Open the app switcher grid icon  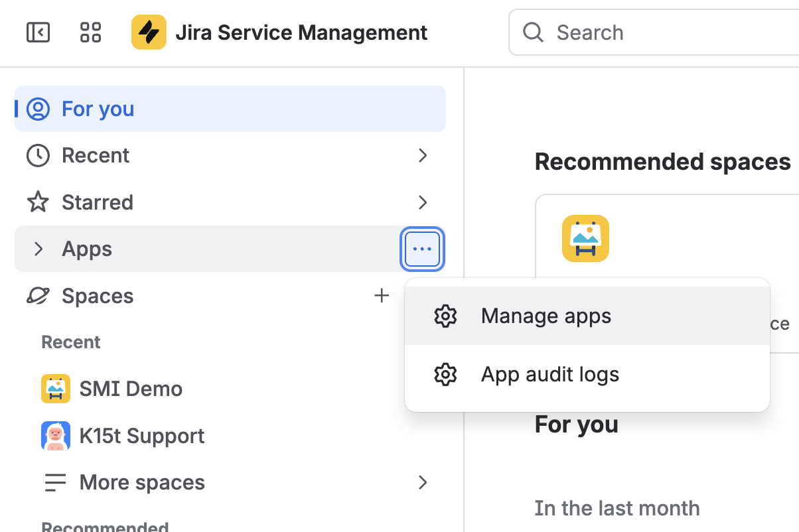[90, 32]
